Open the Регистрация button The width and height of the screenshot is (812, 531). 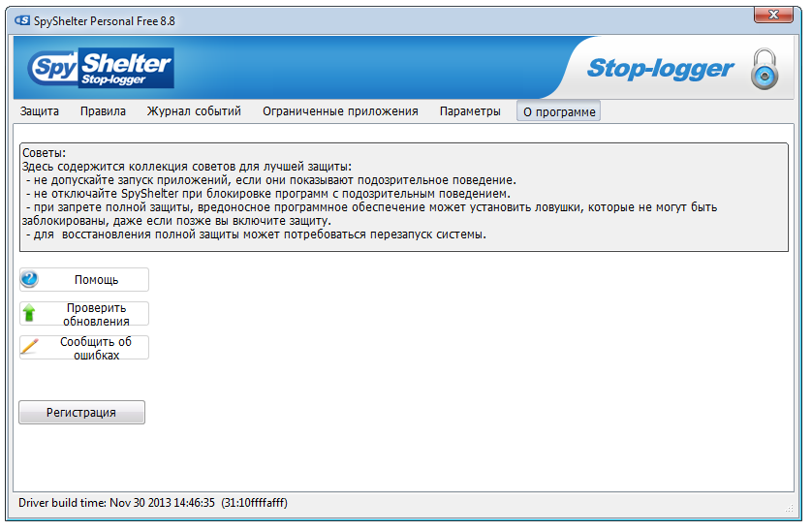[x=81, y=413]
